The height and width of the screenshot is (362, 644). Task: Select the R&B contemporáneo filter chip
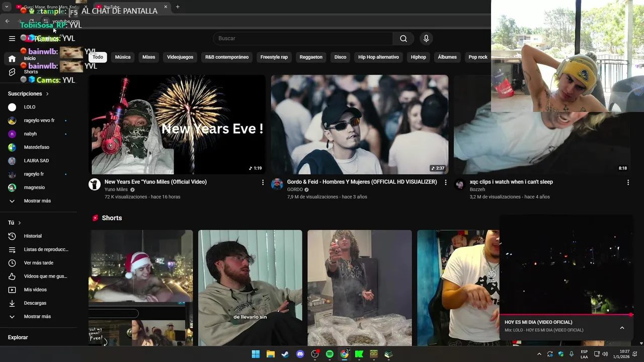pos(227,57)
